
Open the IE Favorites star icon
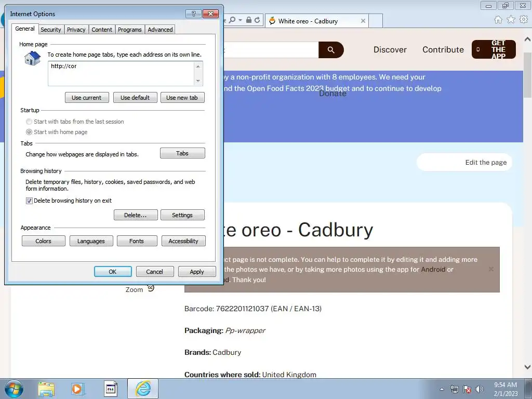click(x=511, y=20)
